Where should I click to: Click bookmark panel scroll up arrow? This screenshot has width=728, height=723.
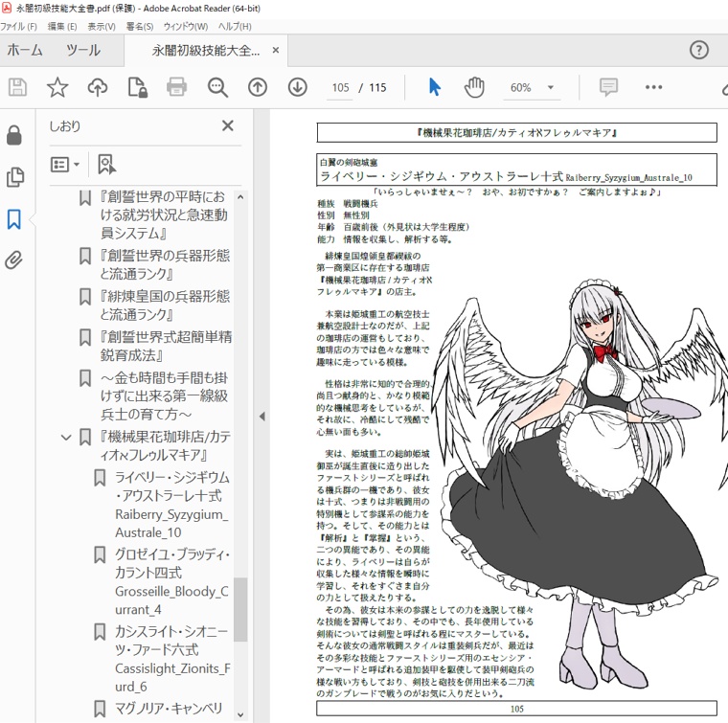click(x=240, y=197)
